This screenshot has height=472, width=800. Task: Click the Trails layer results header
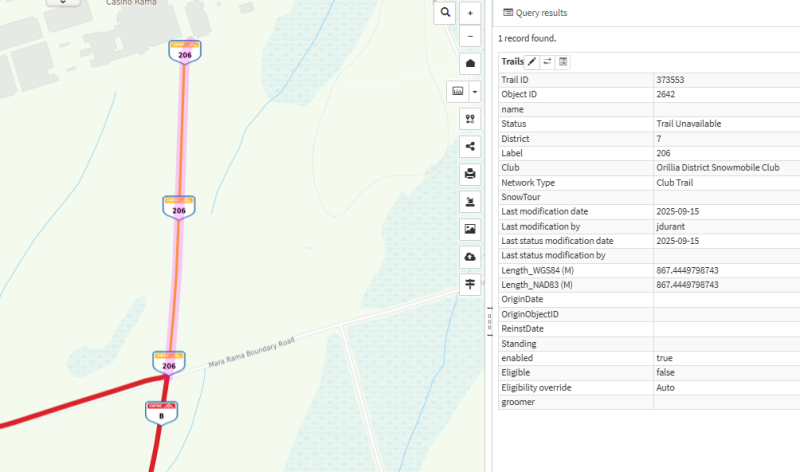pyautogui.click(x=512, y=62)
